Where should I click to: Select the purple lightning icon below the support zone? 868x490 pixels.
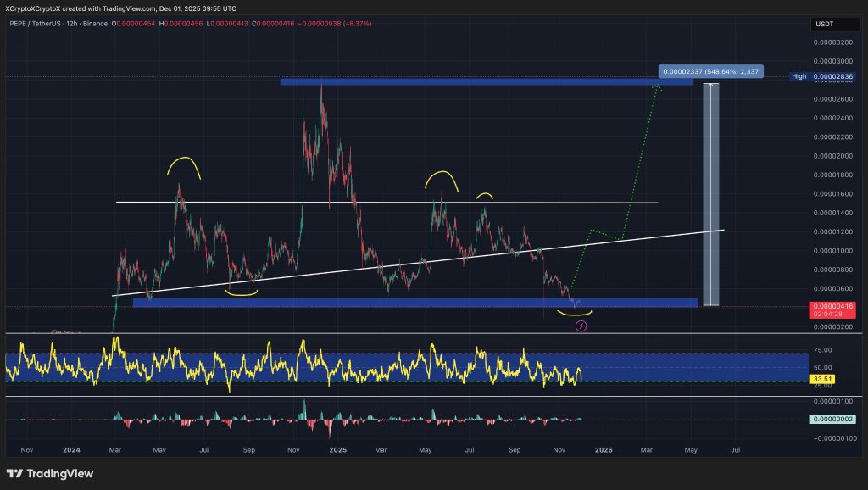point(581,326)
